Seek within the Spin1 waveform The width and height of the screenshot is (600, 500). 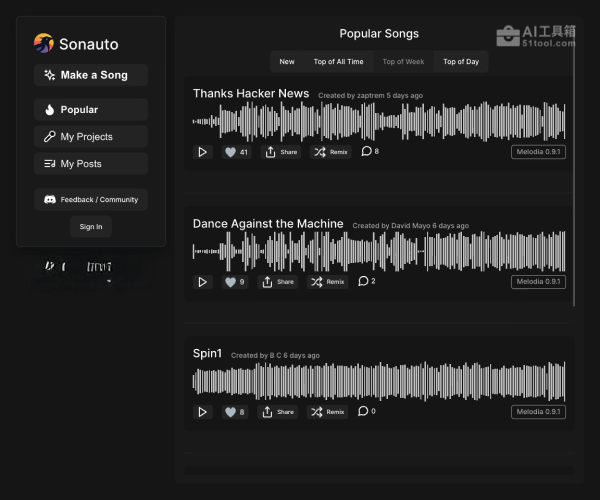coord(378,381)
